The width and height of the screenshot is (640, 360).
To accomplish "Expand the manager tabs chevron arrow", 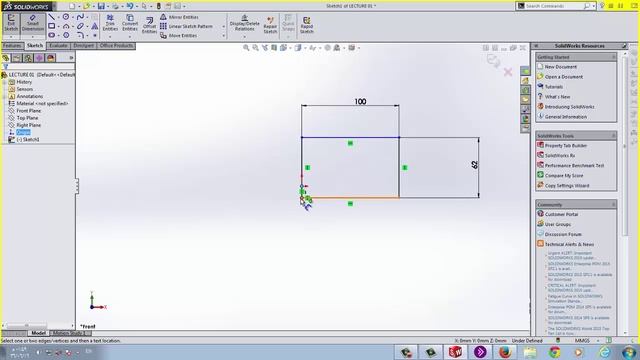I will tap(71, 58).
